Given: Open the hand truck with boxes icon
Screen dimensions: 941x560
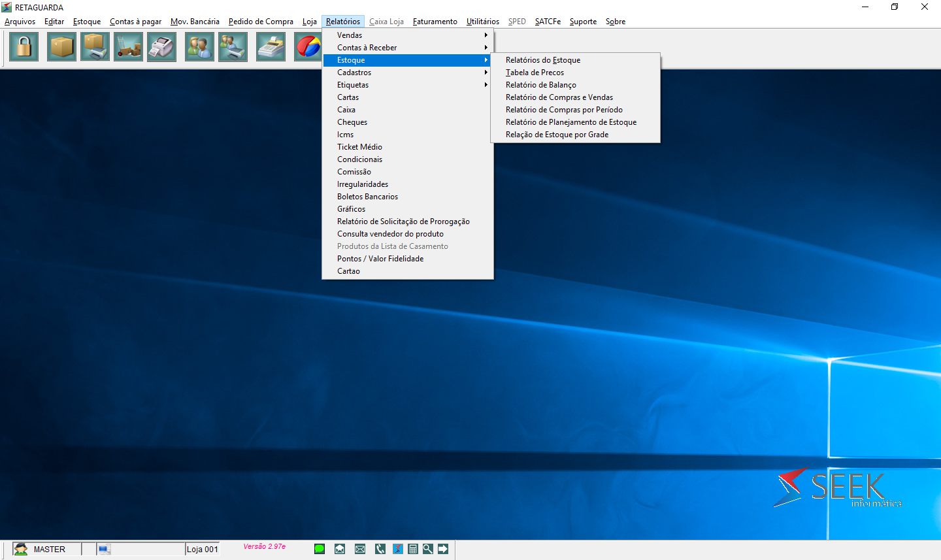Looking at the screenshot, I should 128,47.
